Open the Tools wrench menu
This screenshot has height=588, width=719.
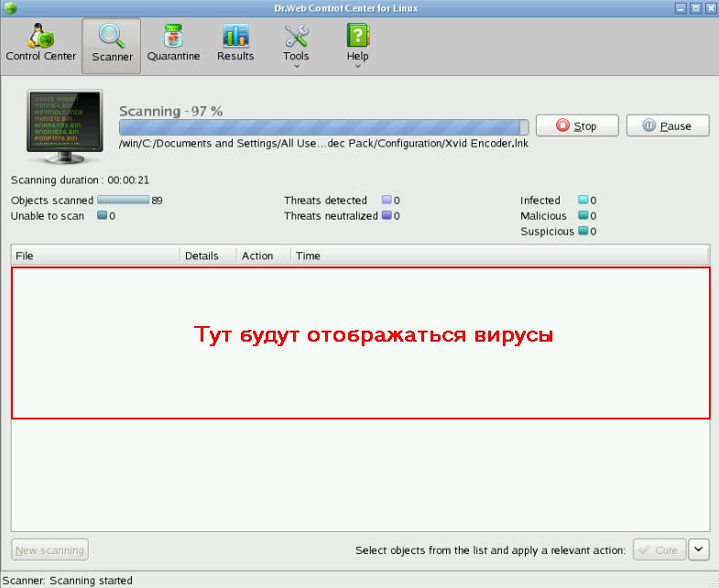click(296, 45)
